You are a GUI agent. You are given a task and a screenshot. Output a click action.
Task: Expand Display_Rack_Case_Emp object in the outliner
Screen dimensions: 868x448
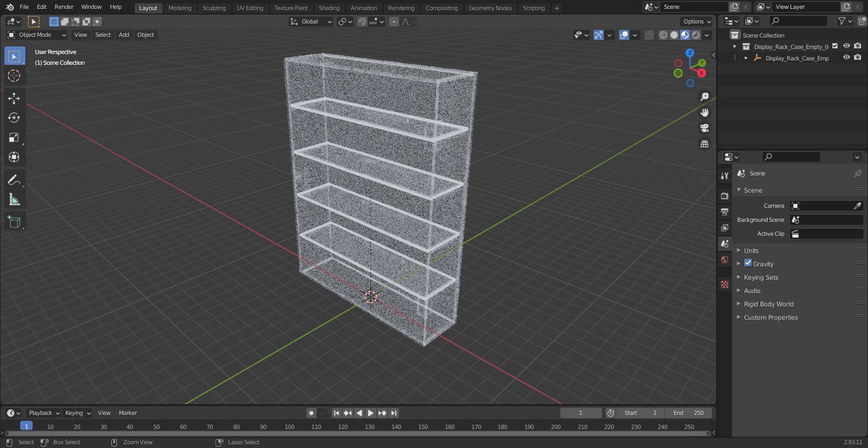[746, 58]
